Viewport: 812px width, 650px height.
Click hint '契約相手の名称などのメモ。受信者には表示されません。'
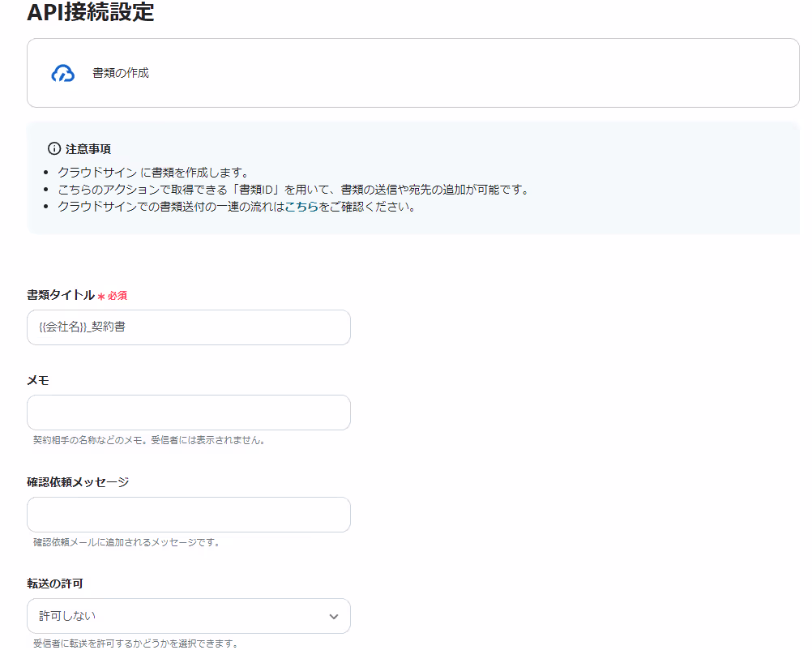(149, 440)
